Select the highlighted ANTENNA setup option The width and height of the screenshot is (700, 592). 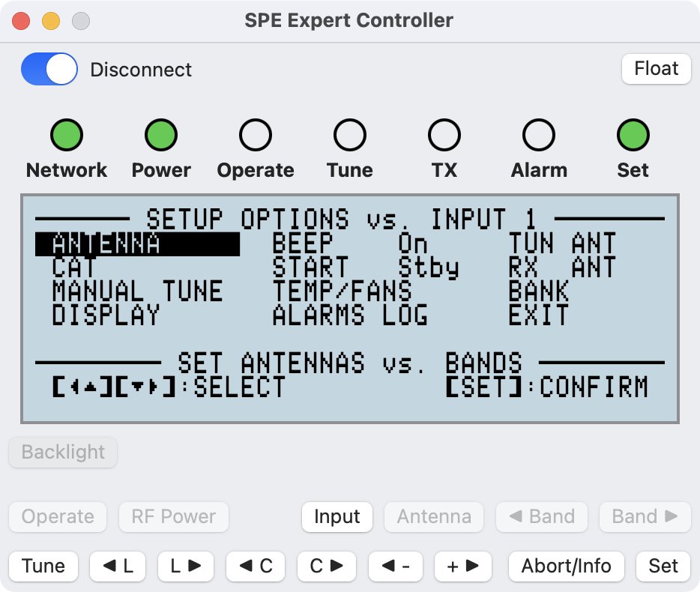pos(137,244)
